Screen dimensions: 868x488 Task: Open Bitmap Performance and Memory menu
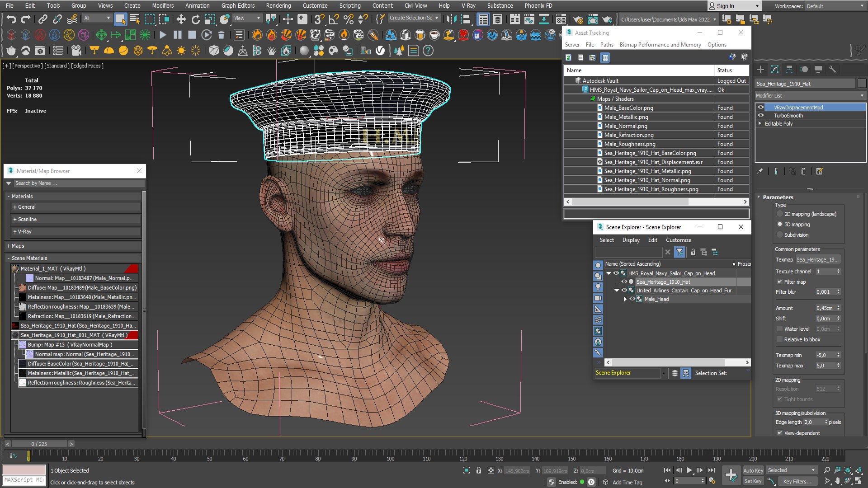point(660,45)
